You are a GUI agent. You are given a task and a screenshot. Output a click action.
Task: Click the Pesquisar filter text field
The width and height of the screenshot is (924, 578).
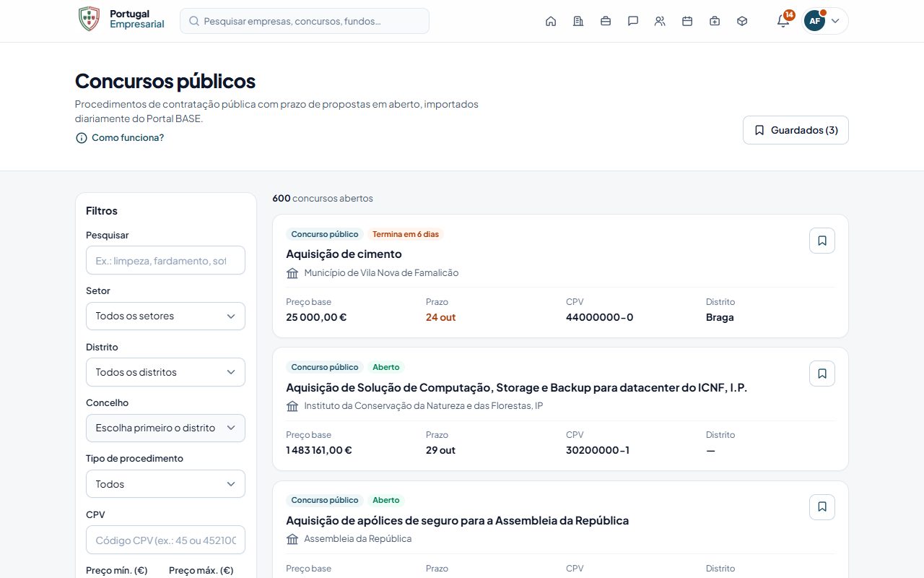coord(165,260)
